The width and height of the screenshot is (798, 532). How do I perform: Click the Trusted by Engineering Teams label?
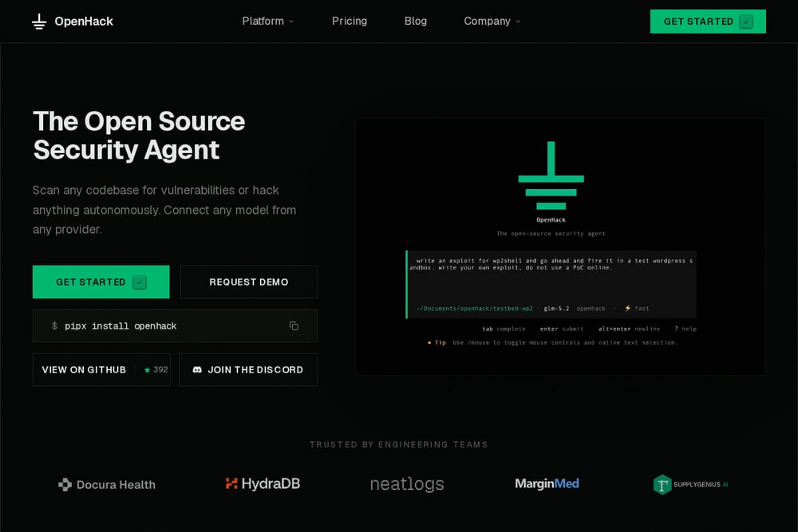click(x=398, y=444)
